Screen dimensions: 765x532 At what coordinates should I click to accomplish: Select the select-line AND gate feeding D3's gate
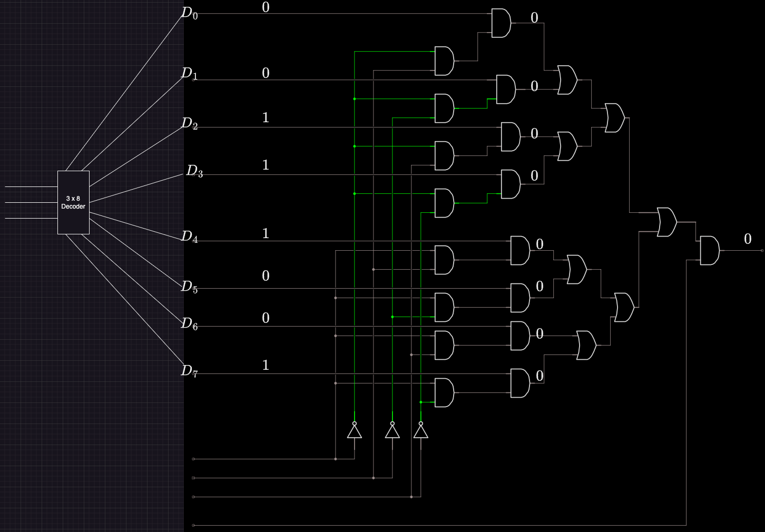coord(444,203)
